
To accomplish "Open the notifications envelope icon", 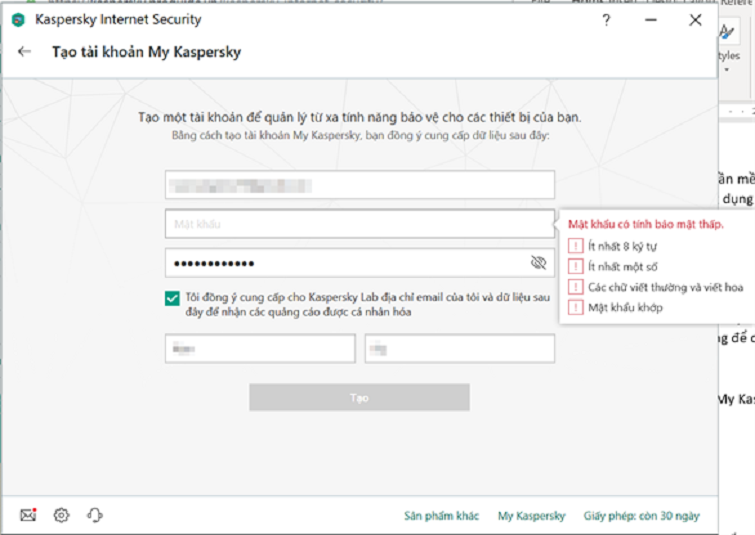I will click(28, 515).
